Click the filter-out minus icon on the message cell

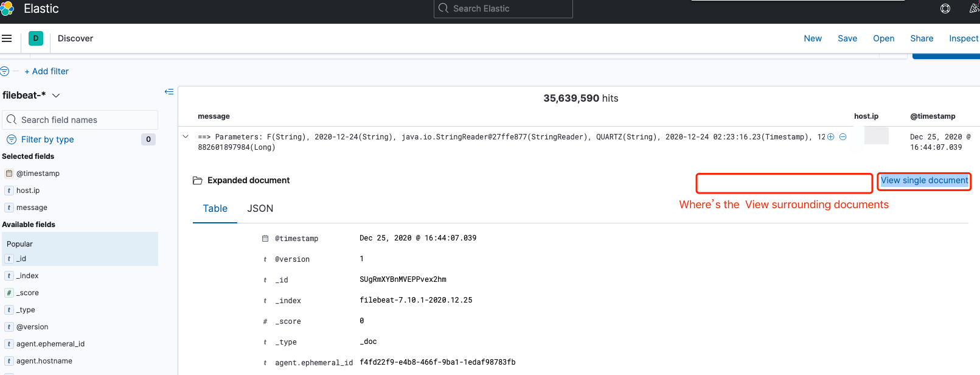(x=843, y=137)
